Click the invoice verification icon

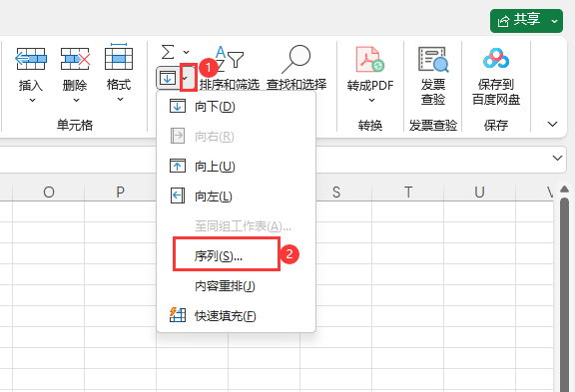[432, 59]
